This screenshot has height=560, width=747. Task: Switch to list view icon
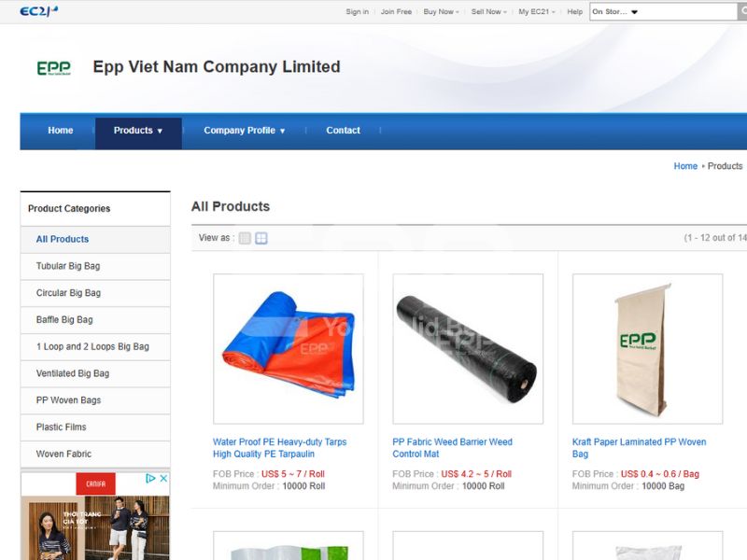[245, 238]
